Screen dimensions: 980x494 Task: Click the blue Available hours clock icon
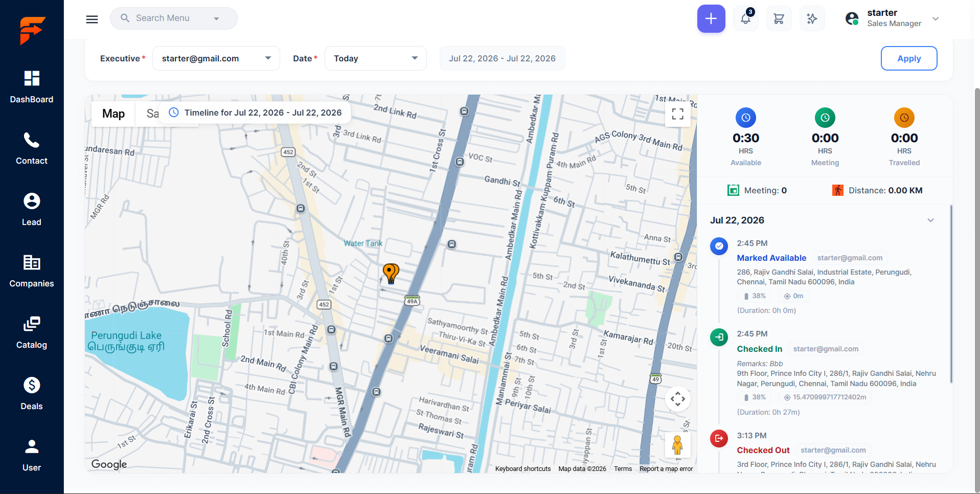pos(746,118)
